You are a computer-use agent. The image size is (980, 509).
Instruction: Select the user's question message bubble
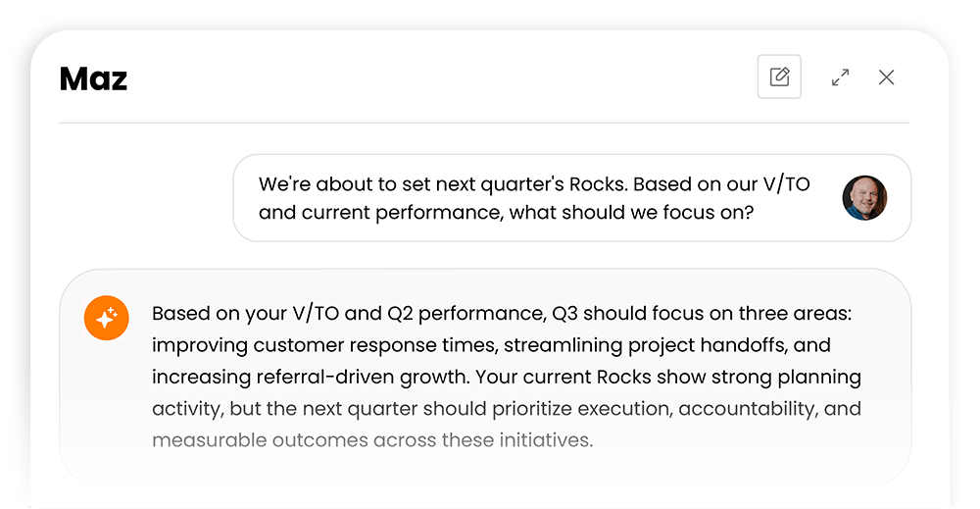tap(572, 197)
